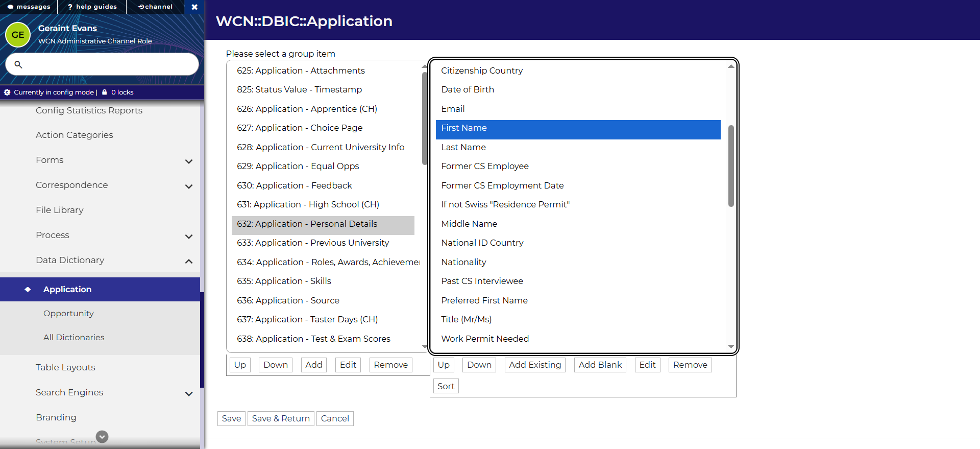Click the round scroll-down arrow in the sidebar
Viewport: 980px width, 449px height.
(x=102, y=437)
